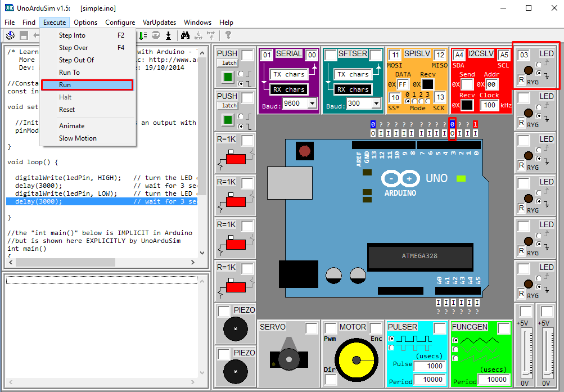Click the dark LED bulb of LED pin 03

click(528, 70)
